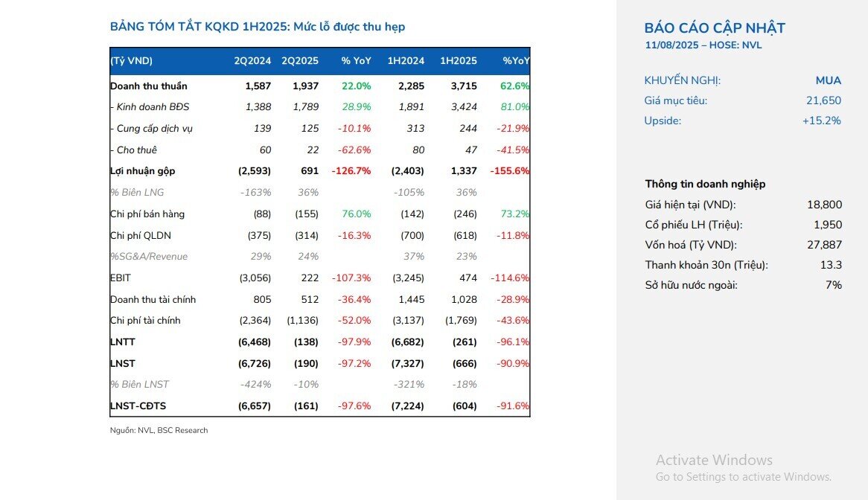868x500 pixels.
Task: Click the report title 'BÁO CÁO CẬP NHẬT'
Action: point(714,28)
